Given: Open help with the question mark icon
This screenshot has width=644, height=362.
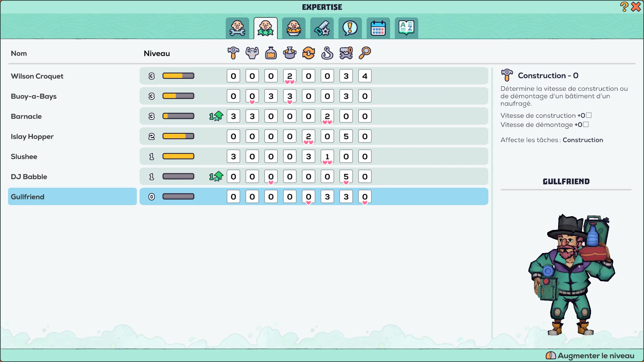Looking at the screenshot, I should coord(624,7).
